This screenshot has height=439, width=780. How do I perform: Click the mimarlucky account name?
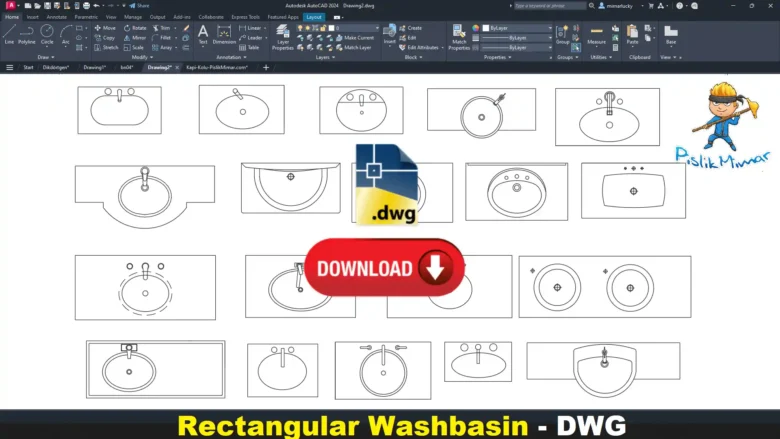619,6
